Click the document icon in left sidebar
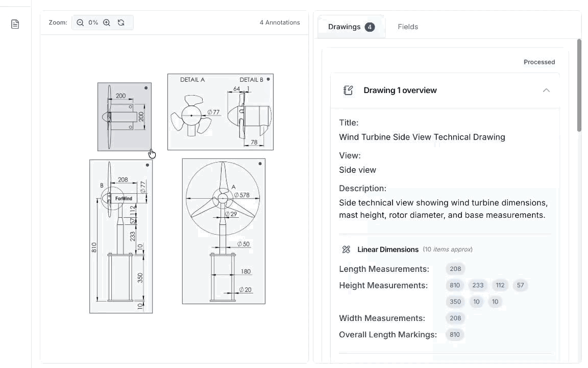The image size is (588, 368). [15, 24]
